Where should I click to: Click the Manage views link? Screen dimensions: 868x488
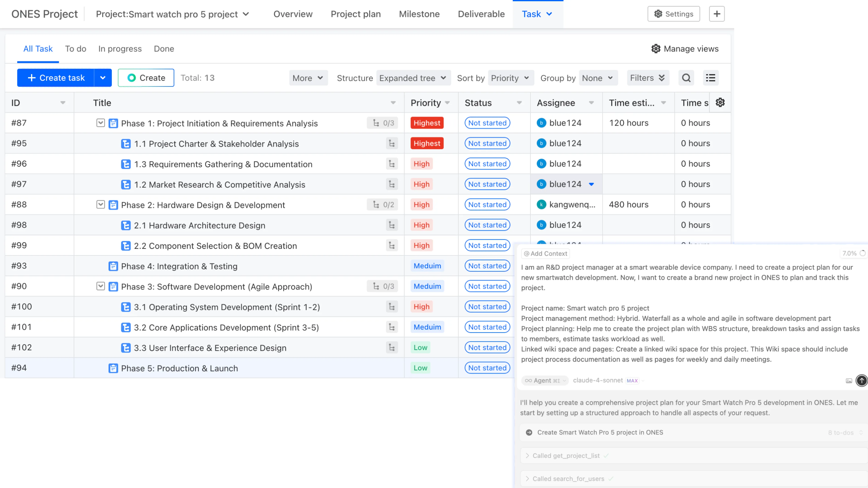[685, 49]
